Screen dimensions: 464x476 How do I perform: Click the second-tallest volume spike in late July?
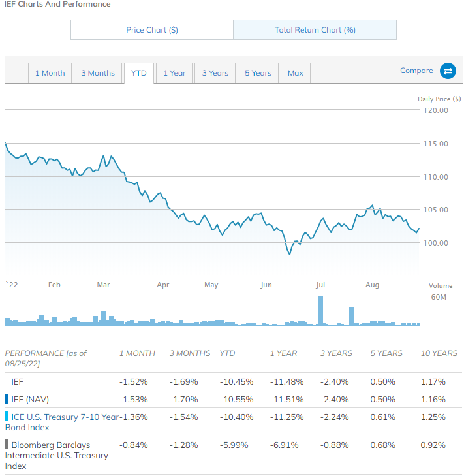pyautogui.click(x=350, y=316)
